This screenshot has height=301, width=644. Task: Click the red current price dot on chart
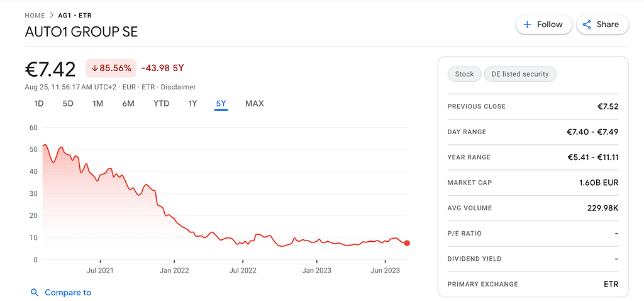(x=407, y=244)
